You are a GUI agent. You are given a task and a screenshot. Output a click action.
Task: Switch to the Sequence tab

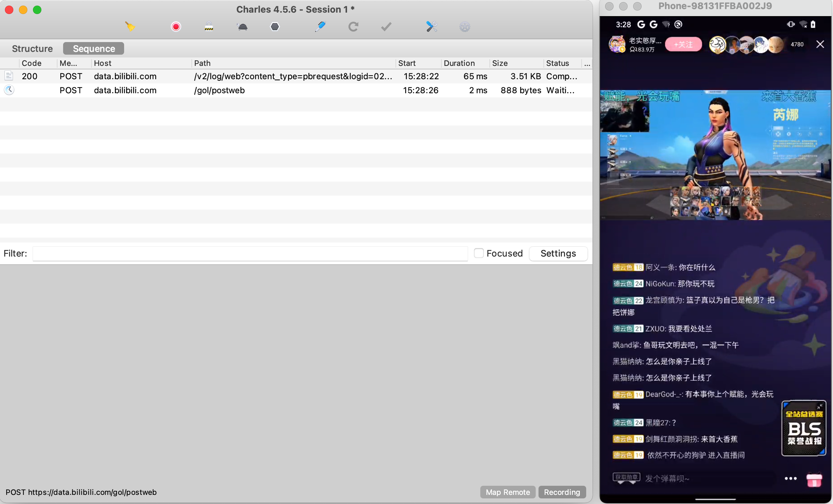tap(94, 48)
